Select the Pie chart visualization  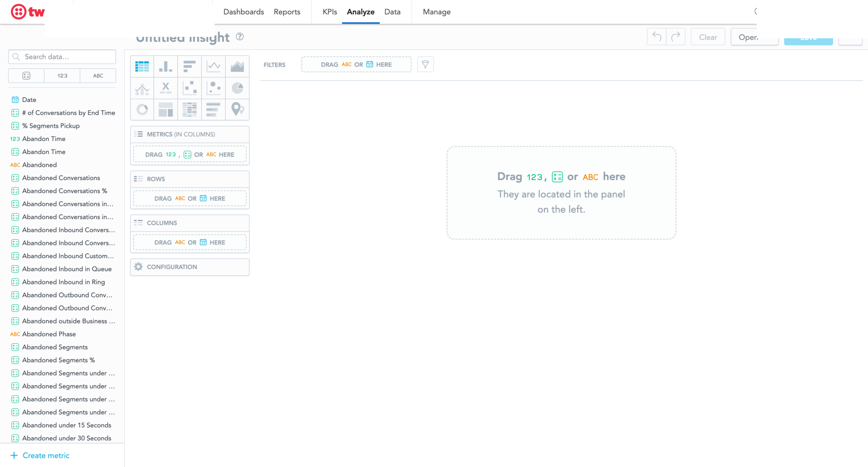tap(238, 88)
